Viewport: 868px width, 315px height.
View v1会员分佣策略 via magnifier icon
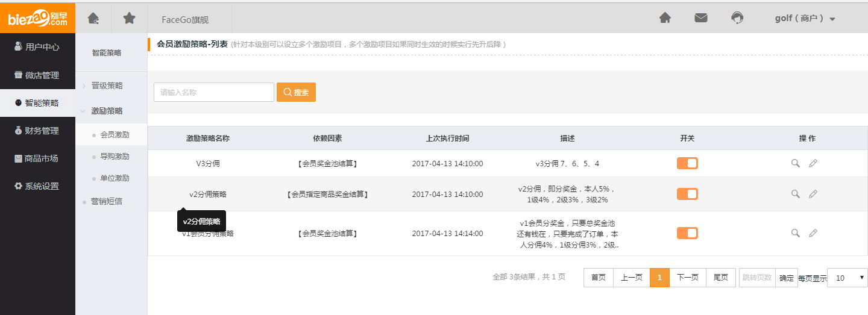[x=796, y=233]
